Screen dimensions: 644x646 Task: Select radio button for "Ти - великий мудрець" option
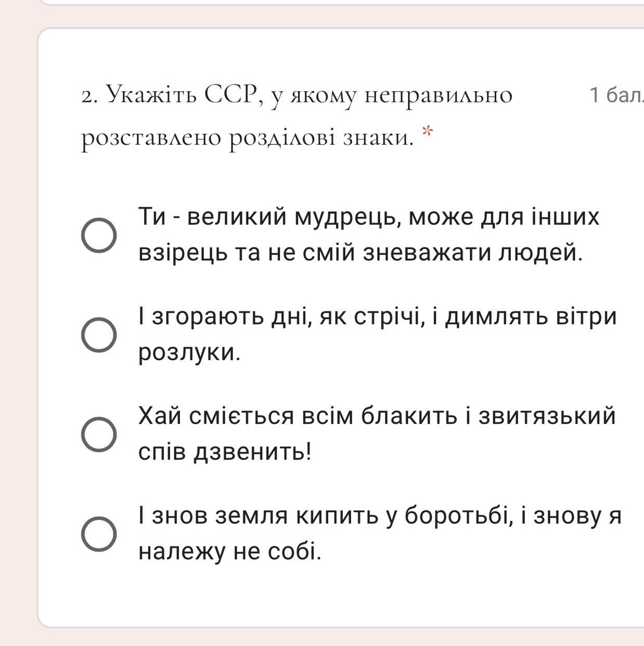(x=99, y=235)
